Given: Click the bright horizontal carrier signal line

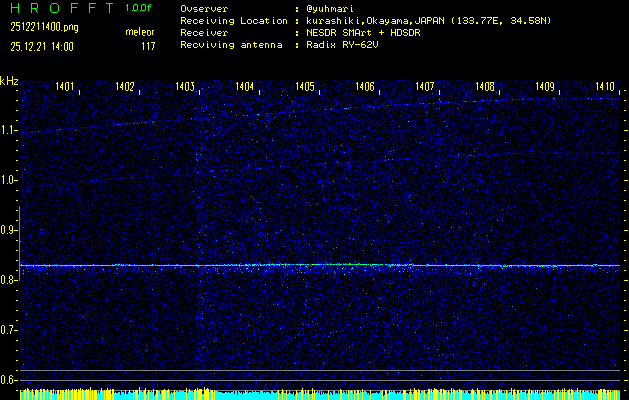Looking at the screenshot, I should (x=320, y=265).
